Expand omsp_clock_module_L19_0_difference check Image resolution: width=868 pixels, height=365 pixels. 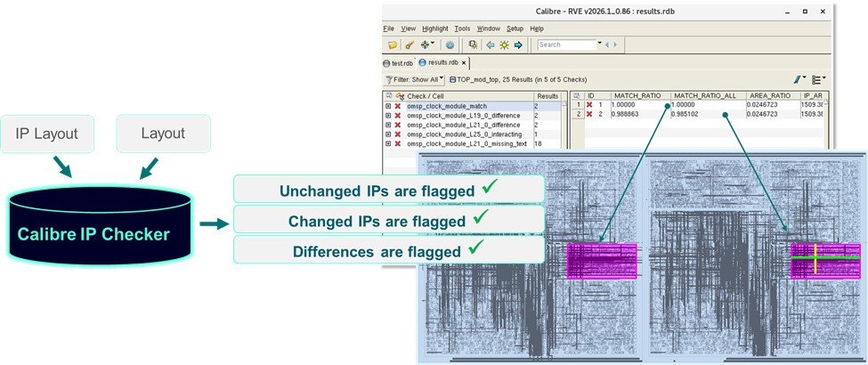pos(388,115)
